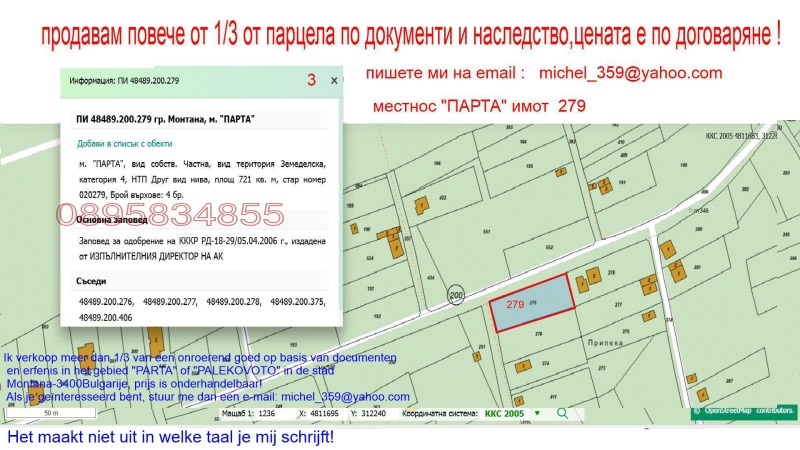Click parcel 551 on the map
The width and height of the screenshot is (800, 450).
click(487, 232)
